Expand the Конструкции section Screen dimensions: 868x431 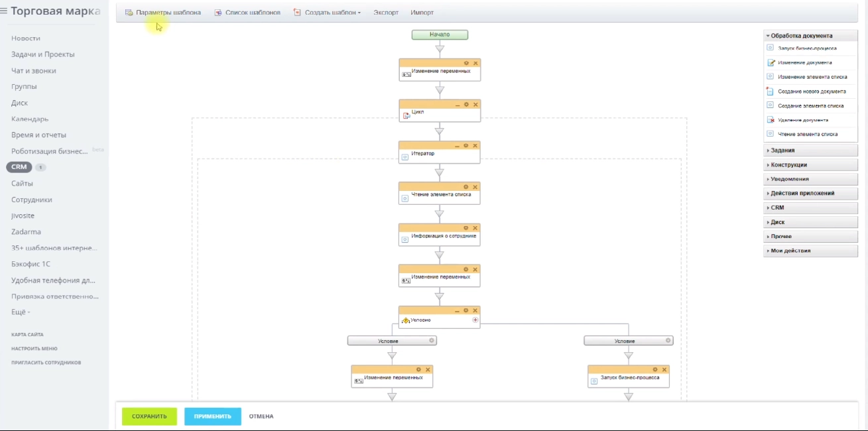[x=788, y=165]
